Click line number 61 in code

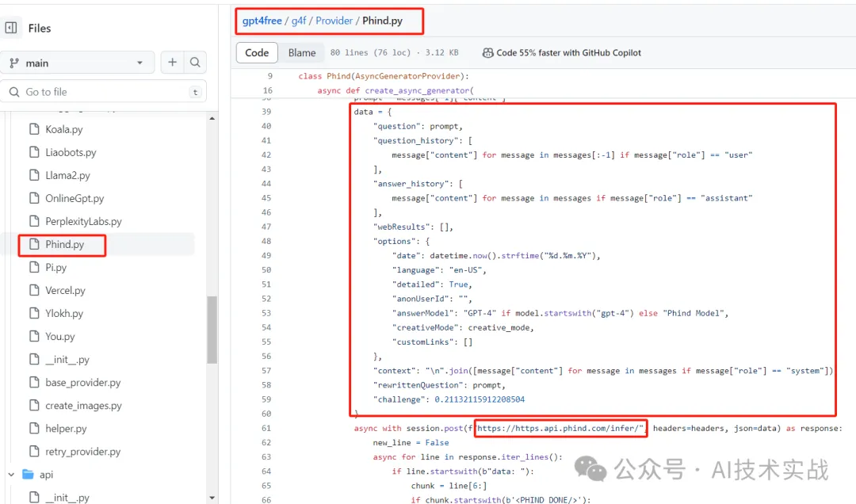click(266, 428)
